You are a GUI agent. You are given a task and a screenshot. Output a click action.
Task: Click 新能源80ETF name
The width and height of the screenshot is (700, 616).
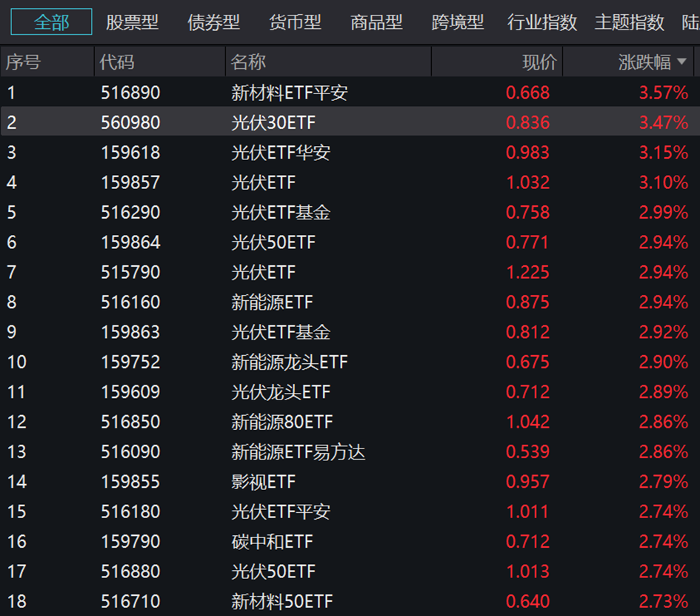pyautogui.click(x=282, y=422)
